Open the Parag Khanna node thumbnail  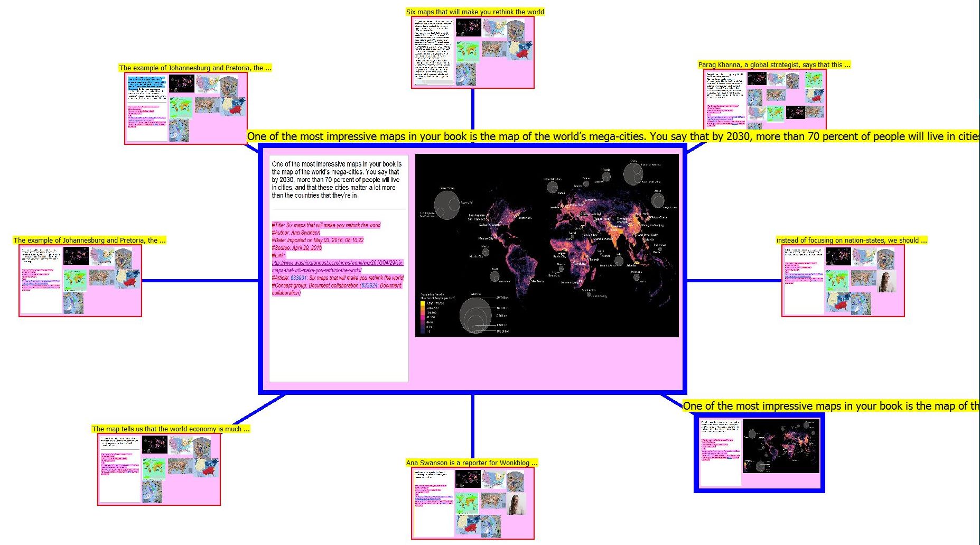(764, 99)
